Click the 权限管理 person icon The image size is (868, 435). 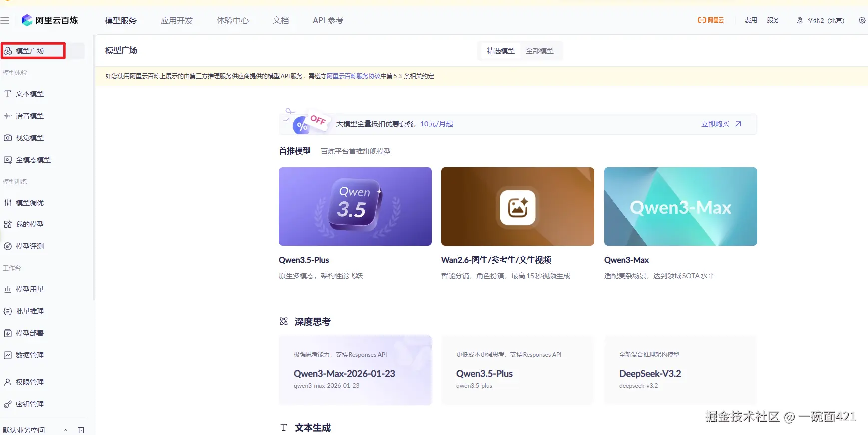[8, 382]
